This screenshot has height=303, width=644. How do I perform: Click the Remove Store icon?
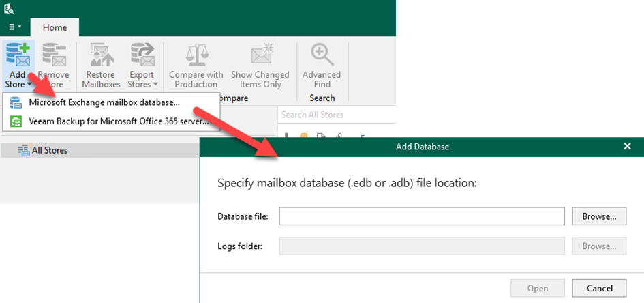55,55
